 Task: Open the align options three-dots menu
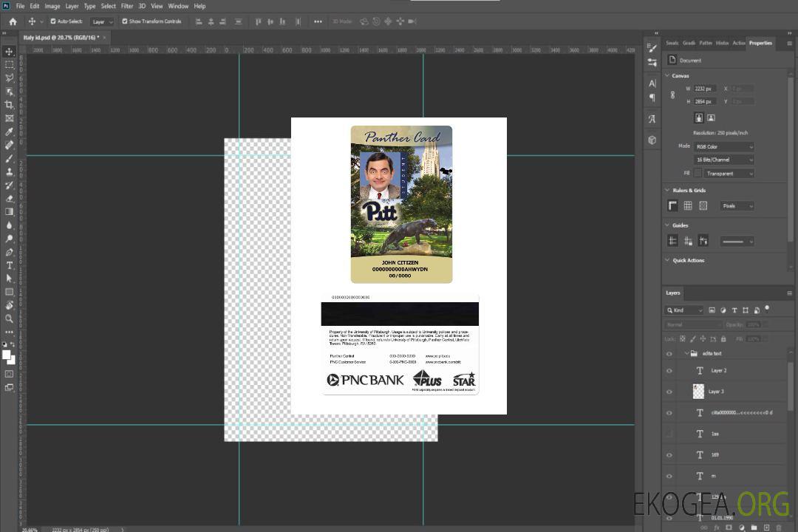(318, 21)
